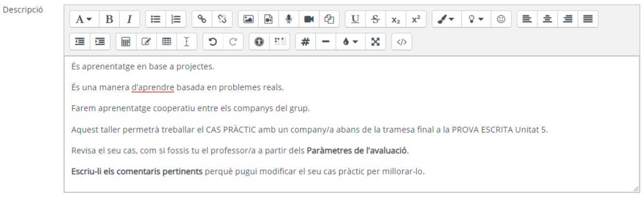Align text left
Viewport: 644px width, 197px height.
tap(527, 19)
